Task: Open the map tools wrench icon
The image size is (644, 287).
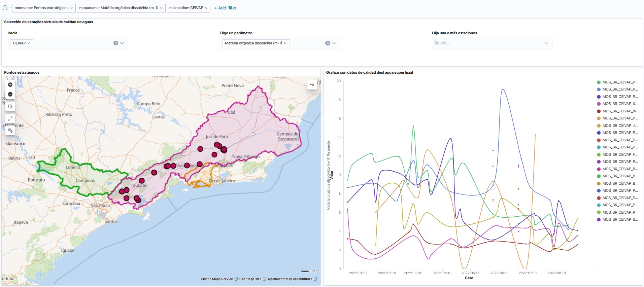Action: (x=10, y=130)
